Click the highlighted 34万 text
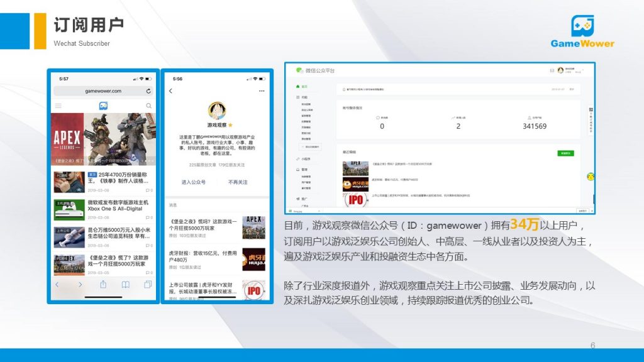644x362 pixels. (525, 224)
